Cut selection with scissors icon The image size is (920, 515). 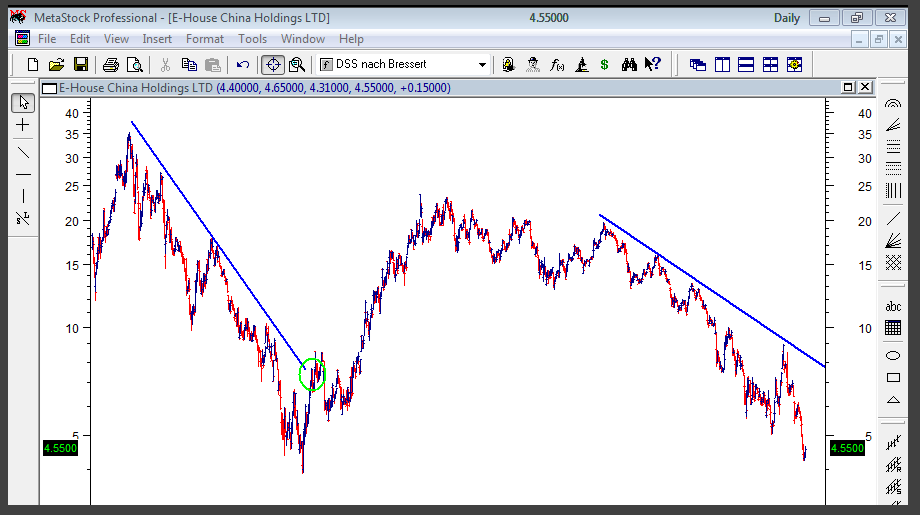[165, 65]
